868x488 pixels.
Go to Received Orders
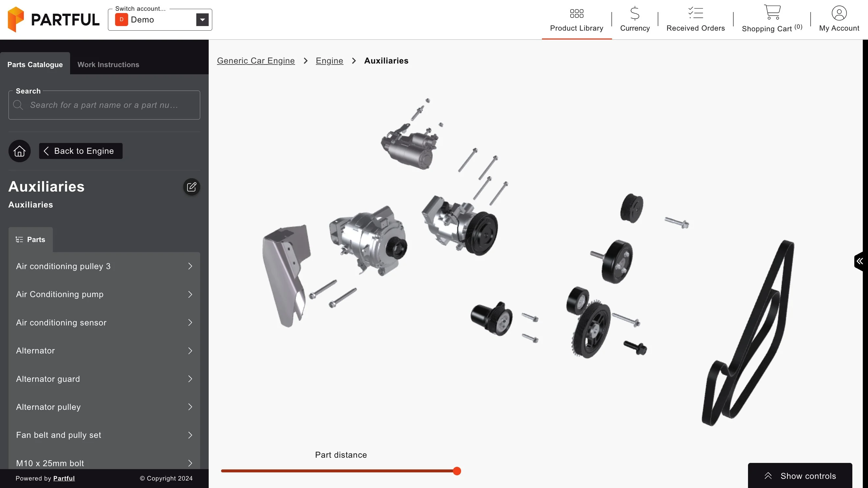coord(696,20)
